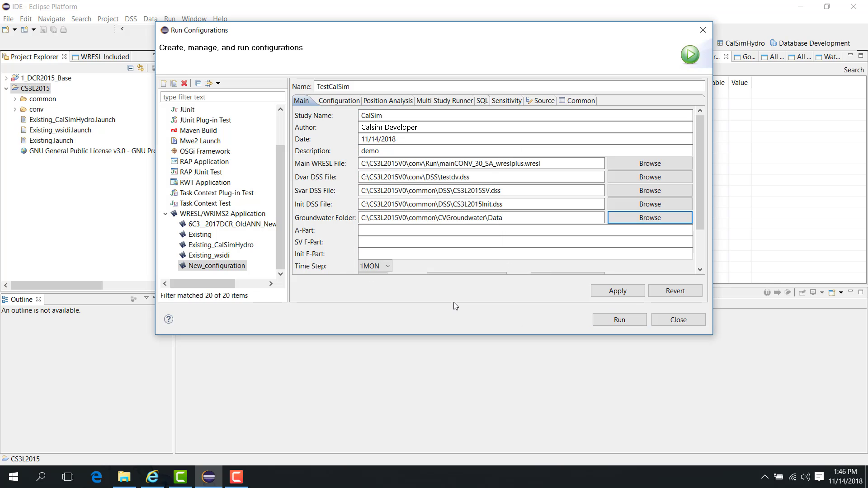Open the New wizard dropdown arrow
The width and height of the screenshot is (868, 488).
(14, 30)
